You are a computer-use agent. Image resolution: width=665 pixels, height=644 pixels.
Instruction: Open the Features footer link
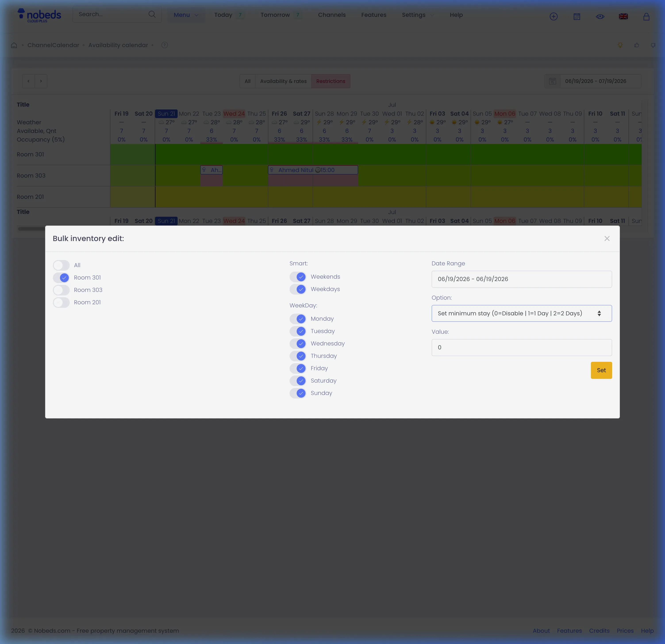(x=569, y=631)
